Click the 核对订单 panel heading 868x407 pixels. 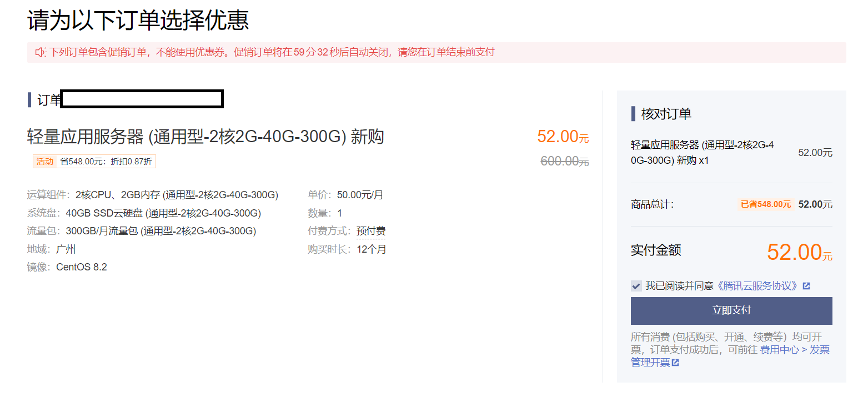point(666,114)
